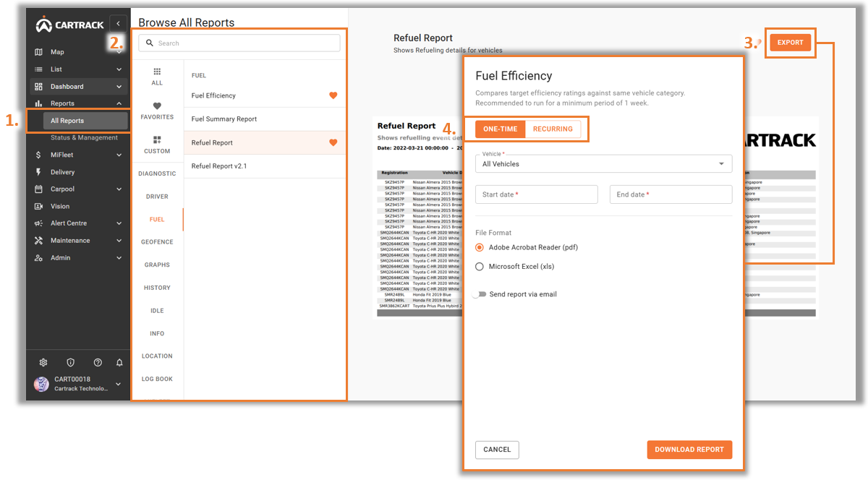868x480 pixels.
Task: Click the MiFleet dollar icon
Action: pyautogui.click(x=38, y=155)
